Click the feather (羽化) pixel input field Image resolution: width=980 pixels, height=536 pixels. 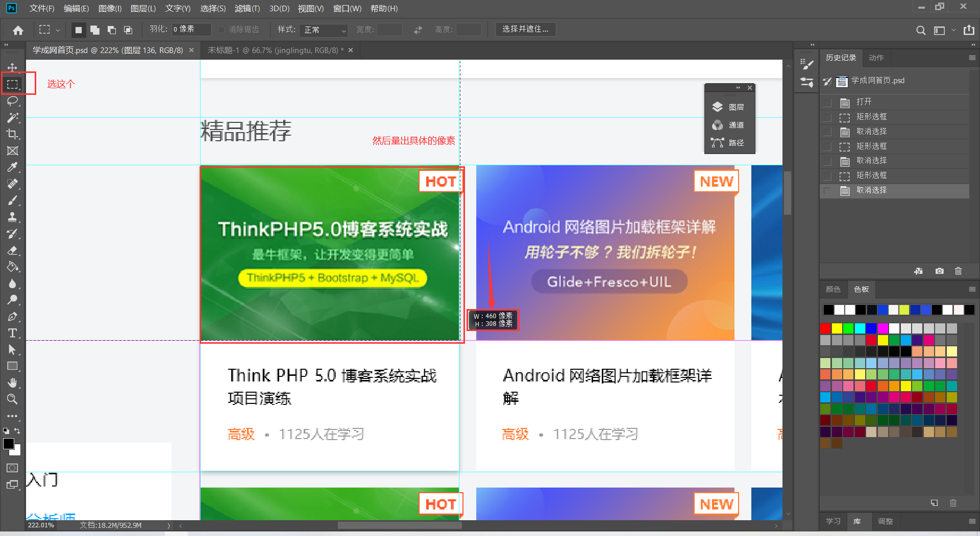click(191, 30)
